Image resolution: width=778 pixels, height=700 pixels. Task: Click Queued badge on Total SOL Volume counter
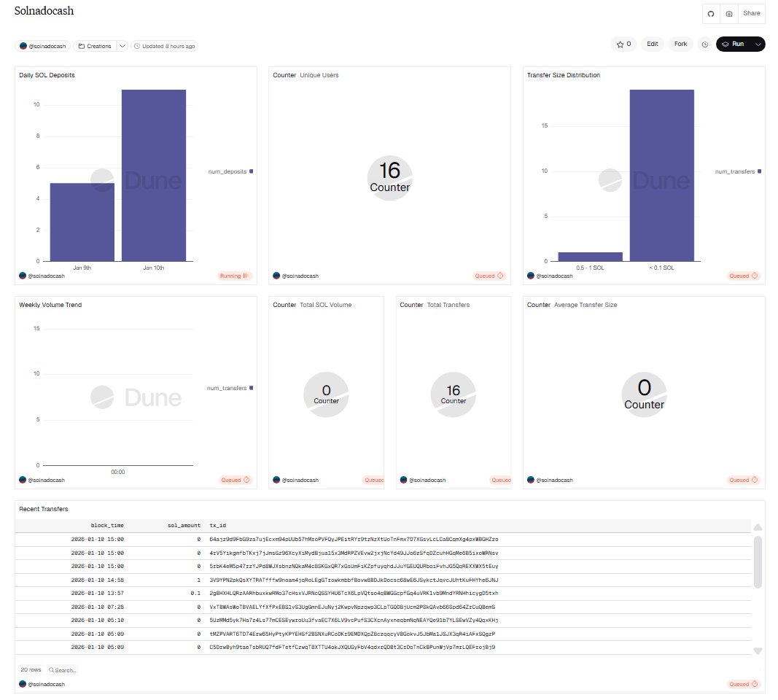coord(373,480)
